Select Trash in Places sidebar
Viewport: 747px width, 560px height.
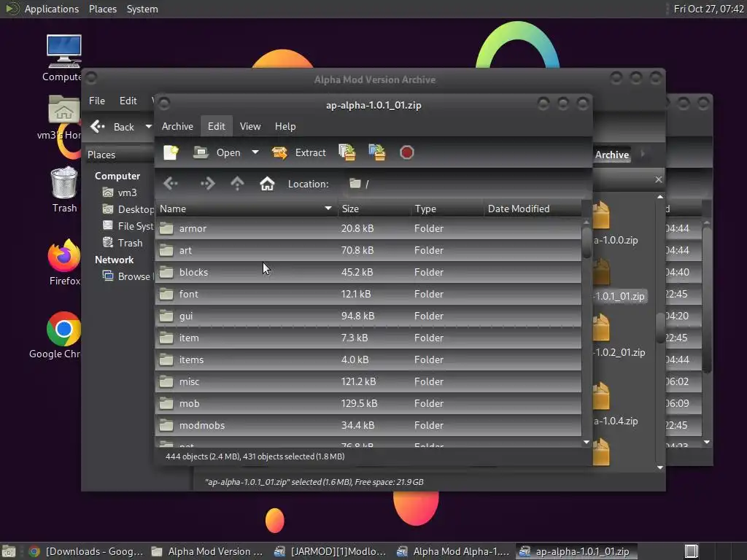(x=123, y=244)
